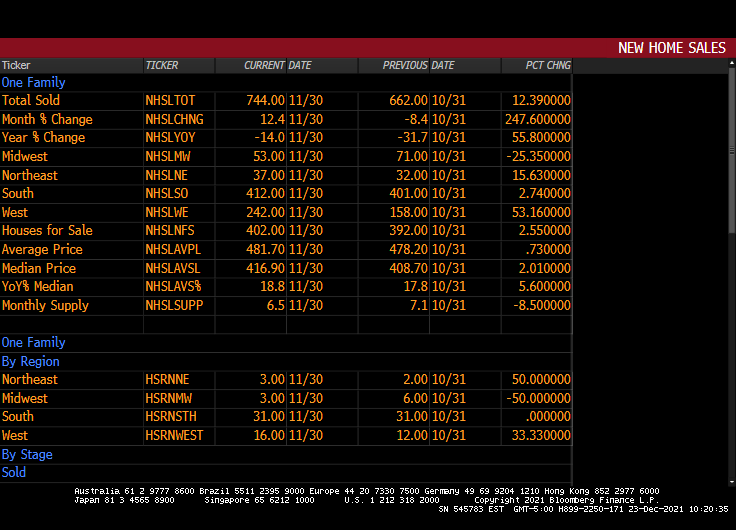Screen dimensions: 736x530
Task: Open the Monthly Supply row
Action: point(45,306)
